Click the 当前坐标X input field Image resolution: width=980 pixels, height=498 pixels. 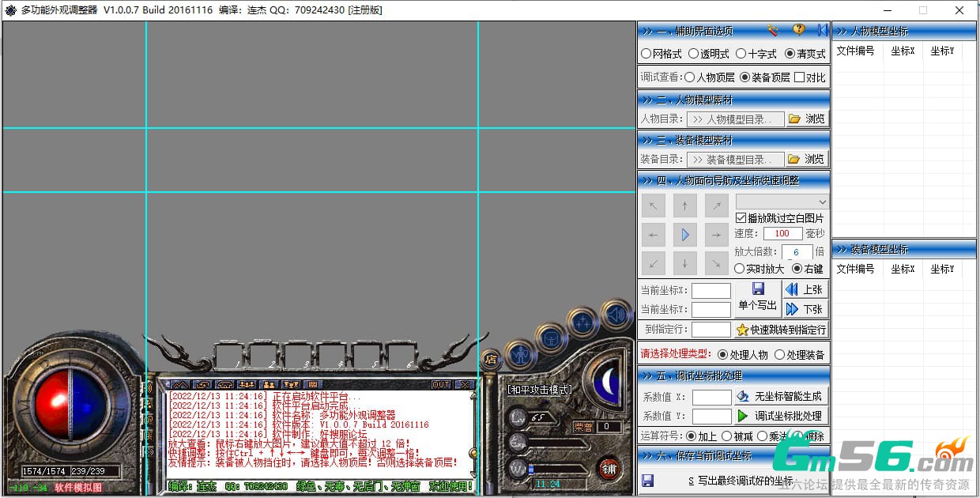pyautogui.click(x=711, y=290)
